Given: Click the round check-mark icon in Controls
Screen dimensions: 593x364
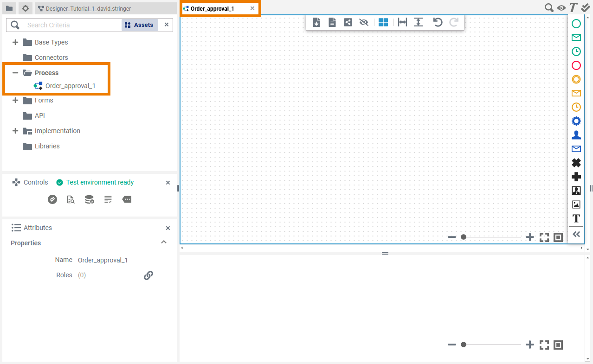Looking at the screenshot, I should pos(52,199).
